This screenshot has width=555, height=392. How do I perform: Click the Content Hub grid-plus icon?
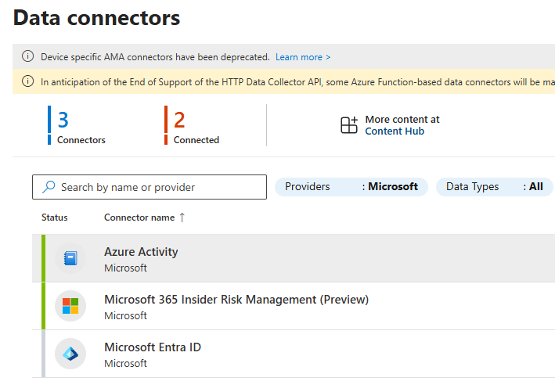349,125
